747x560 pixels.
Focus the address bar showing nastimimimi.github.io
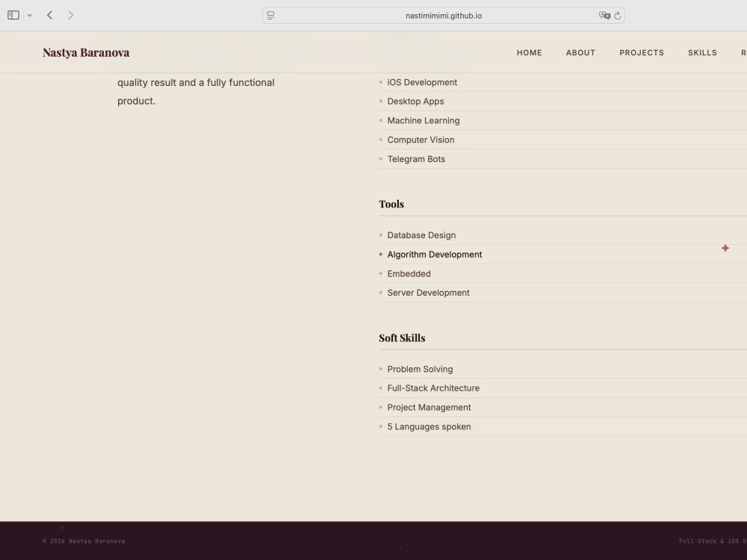444,16
